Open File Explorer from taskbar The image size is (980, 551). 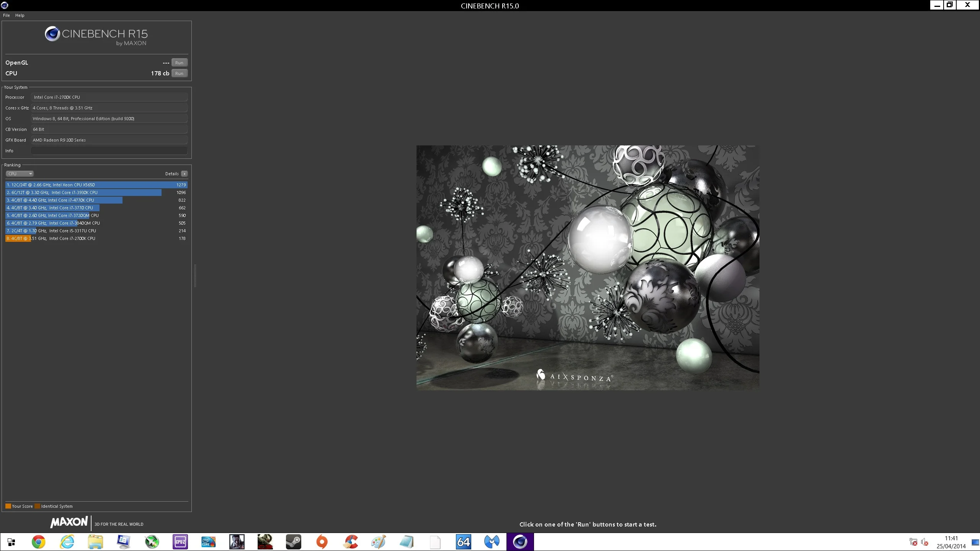[x=95, y=542]
